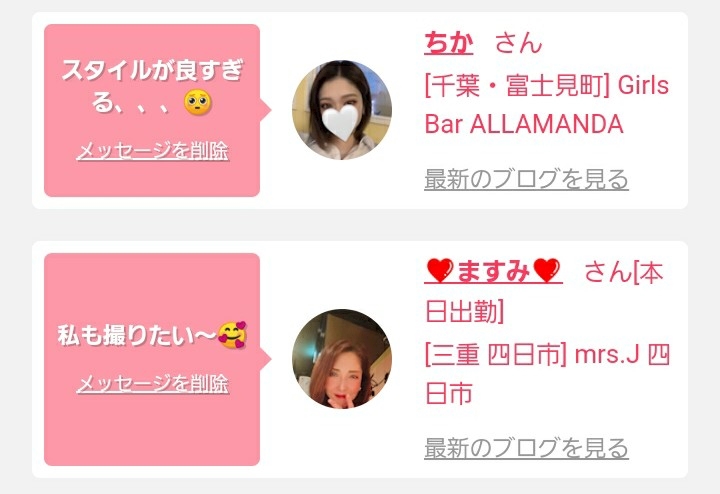This screenshot has height=494, width=720.
Task: Select the スタイルが良すぎる message text
Action: (x=152, y=86)
